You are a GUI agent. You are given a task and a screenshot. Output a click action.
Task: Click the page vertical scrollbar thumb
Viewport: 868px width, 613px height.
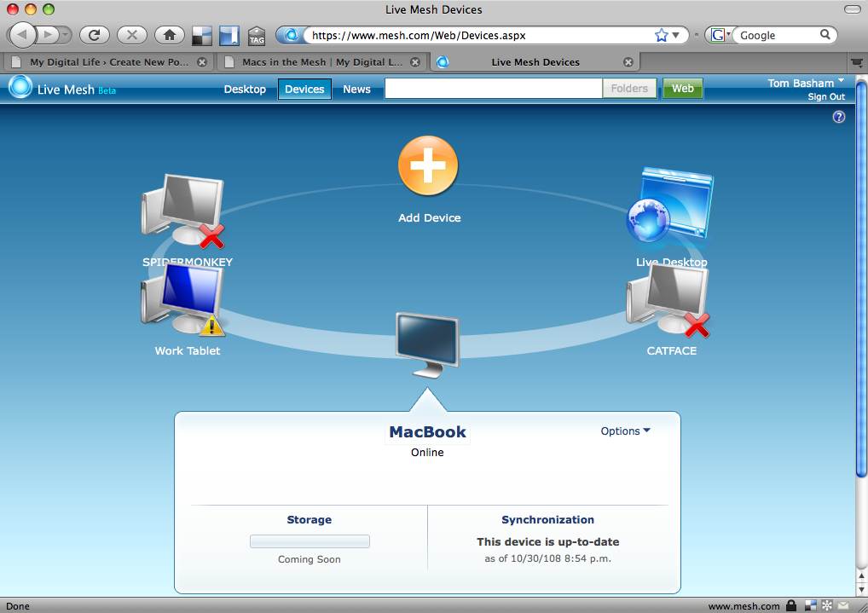click(x=861, y=279)
